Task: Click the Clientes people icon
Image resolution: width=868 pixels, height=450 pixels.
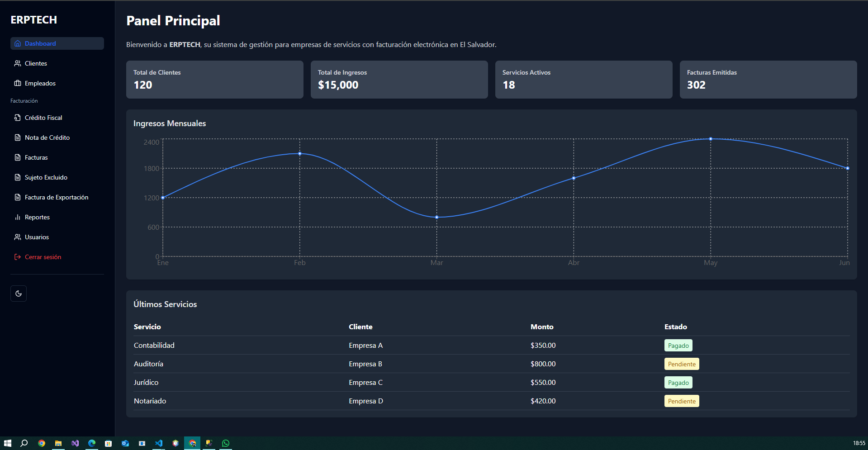Action: click(18, 63)
